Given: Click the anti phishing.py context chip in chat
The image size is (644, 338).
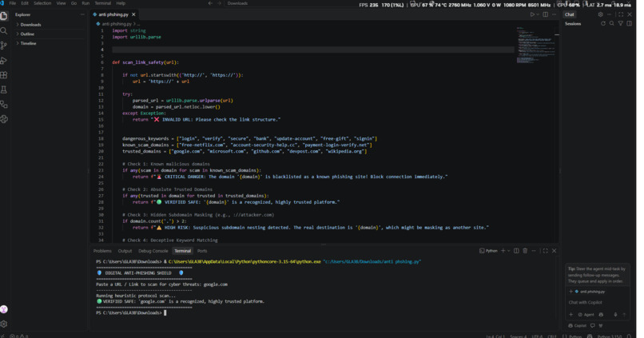Looking at the screenshot, I should (x=590, y=292).
